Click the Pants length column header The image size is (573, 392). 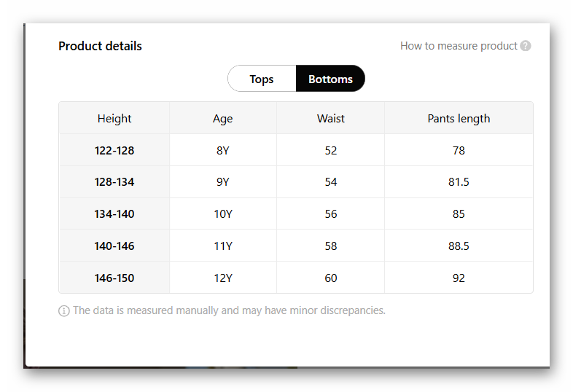click(x=459, y=119)
